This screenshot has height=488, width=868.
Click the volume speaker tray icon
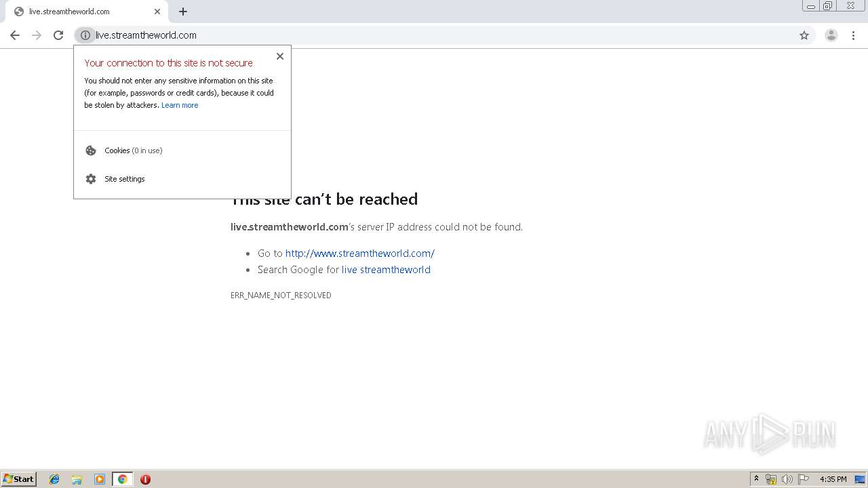click(787, 479)
